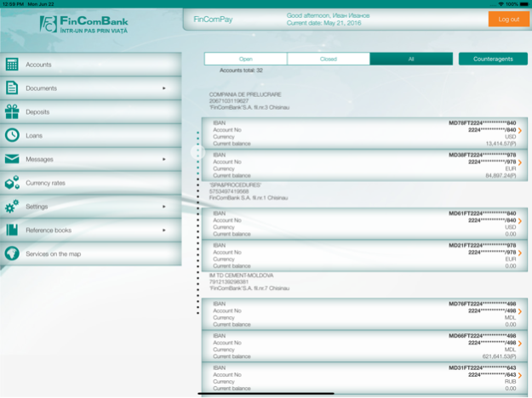Screen dimensions: 532x398
Task: Switch to the All accounts tab
Action: pyautogui.click(x=411, y=59)
